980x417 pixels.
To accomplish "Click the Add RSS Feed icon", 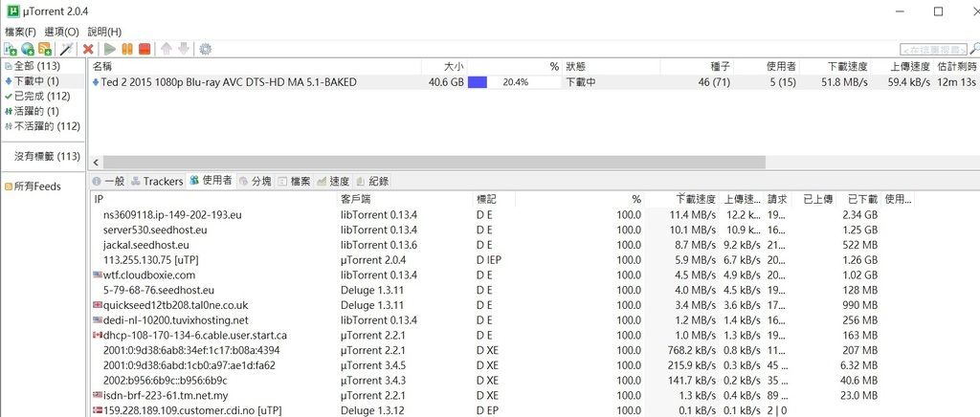I will click(45, 49).
